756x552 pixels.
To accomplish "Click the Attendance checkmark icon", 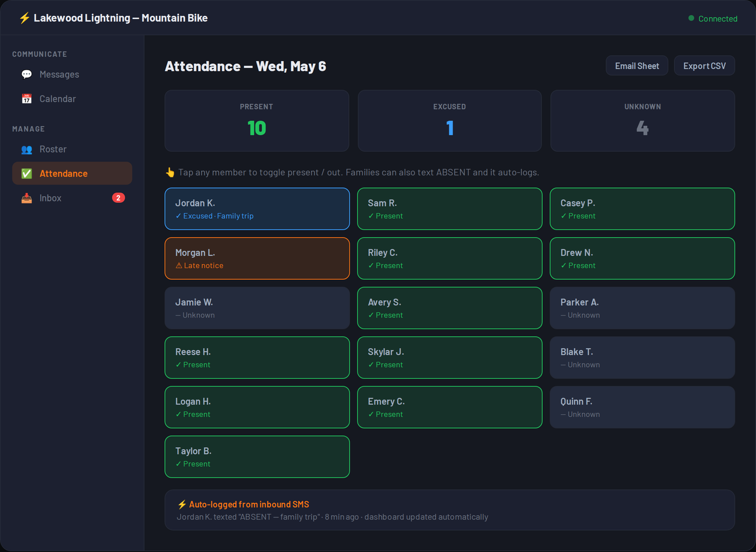I will pos(26,173).
